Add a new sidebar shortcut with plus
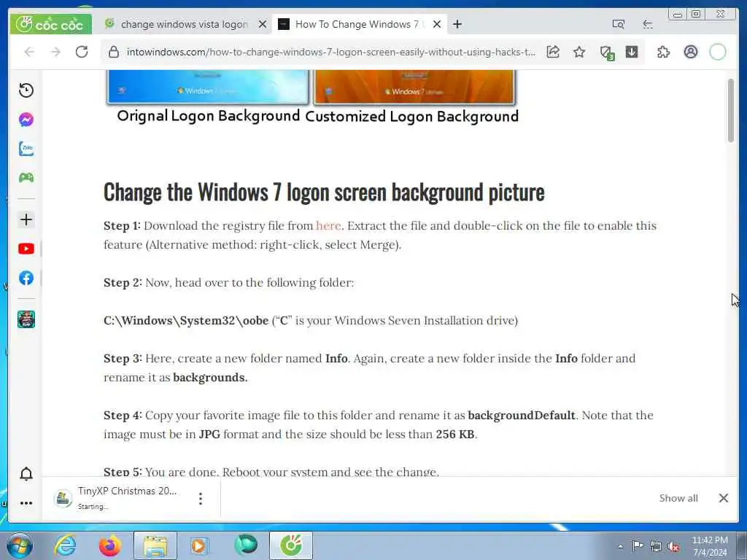747x560 pixels. pyautogui.click(x=26, y=219)
